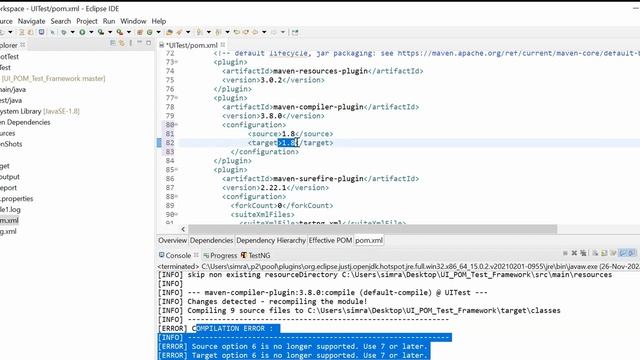Click the Coverage run toolbar icon
Image resolution: width=640 pixels, height=360 pixels.
pos(101,32)
